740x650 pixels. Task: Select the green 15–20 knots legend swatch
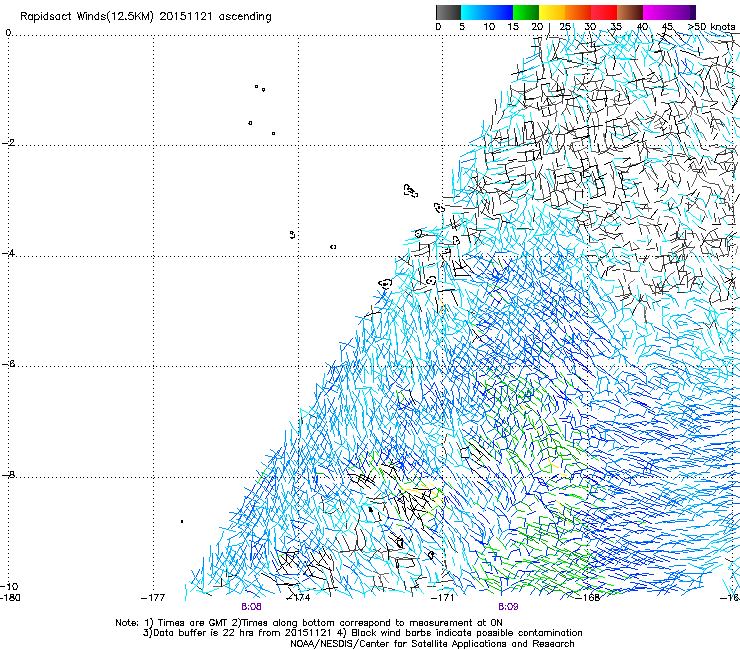coord(526,12)
